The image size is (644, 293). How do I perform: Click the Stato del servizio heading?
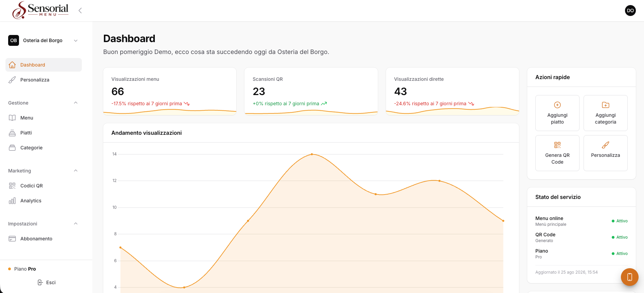558,197
